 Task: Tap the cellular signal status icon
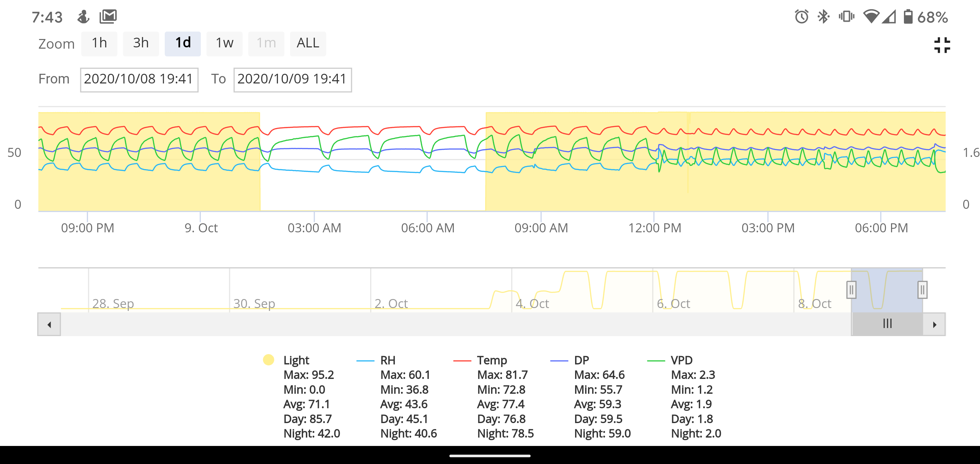pyautogui.click(x=889, y=17)
